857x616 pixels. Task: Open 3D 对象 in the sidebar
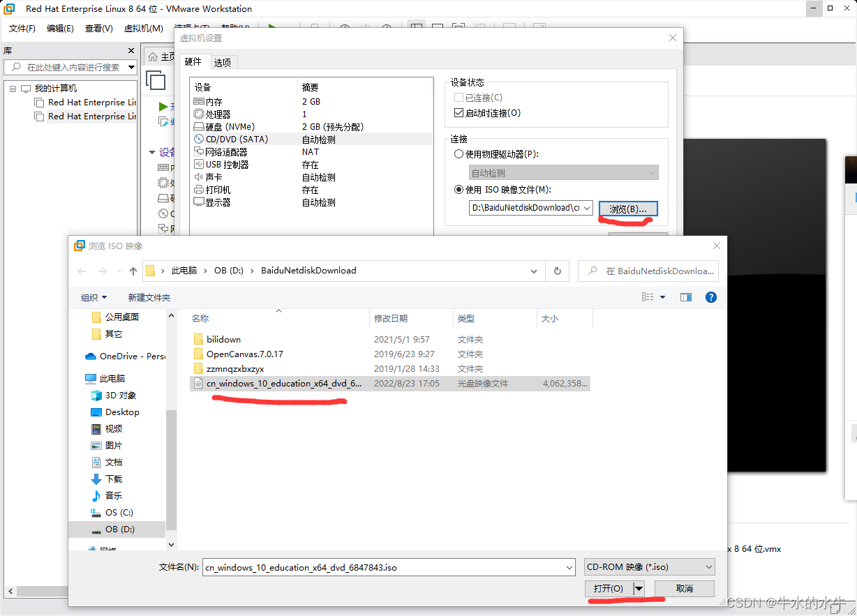pyautogui.click(x=114, y=396)
